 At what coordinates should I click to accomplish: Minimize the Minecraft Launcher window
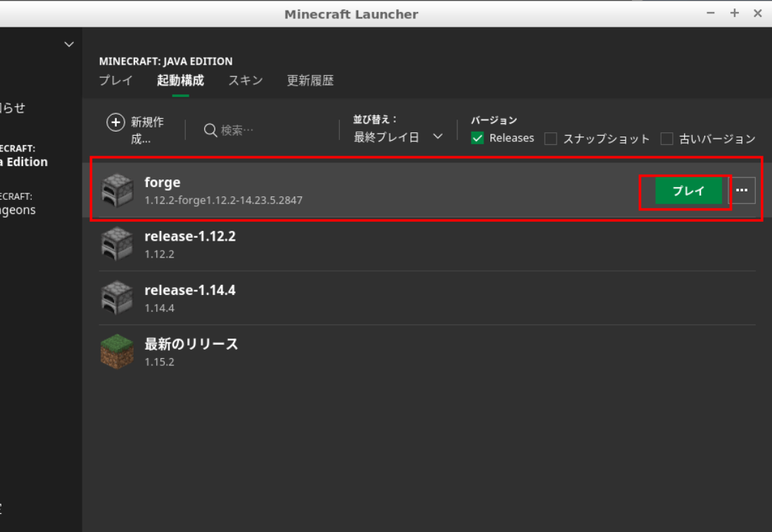coord(711,13)
